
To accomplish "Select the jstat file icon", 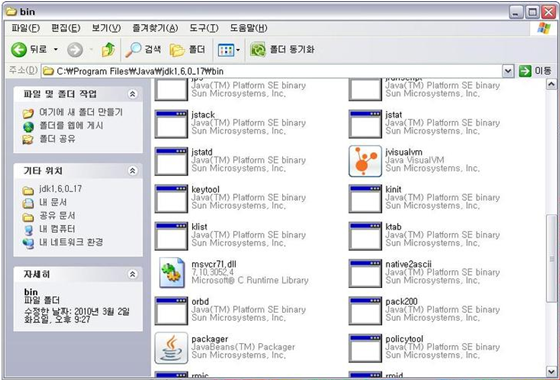I will (x=365, y=124).
